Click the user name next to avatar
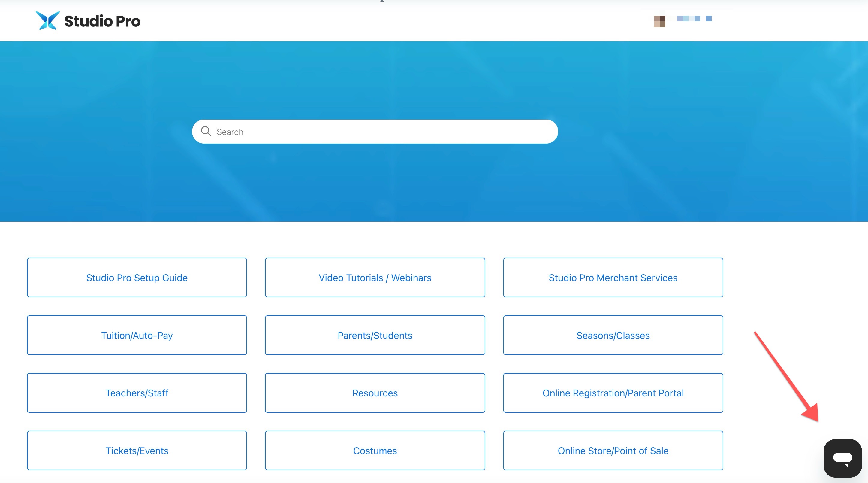This screenshot has width=868, height=483. (x=694, y=19)
